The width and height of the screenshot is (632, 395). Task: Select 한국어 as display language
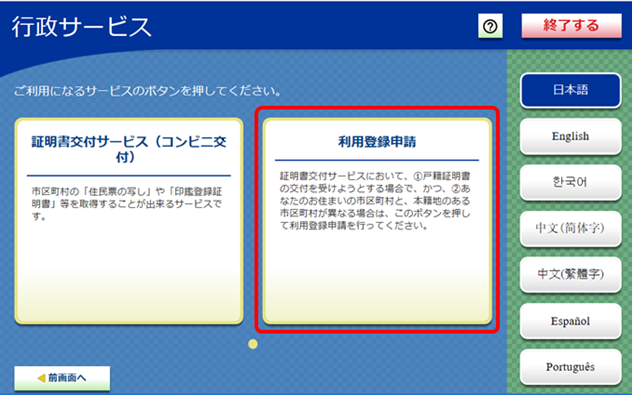[x=570, y=182]
